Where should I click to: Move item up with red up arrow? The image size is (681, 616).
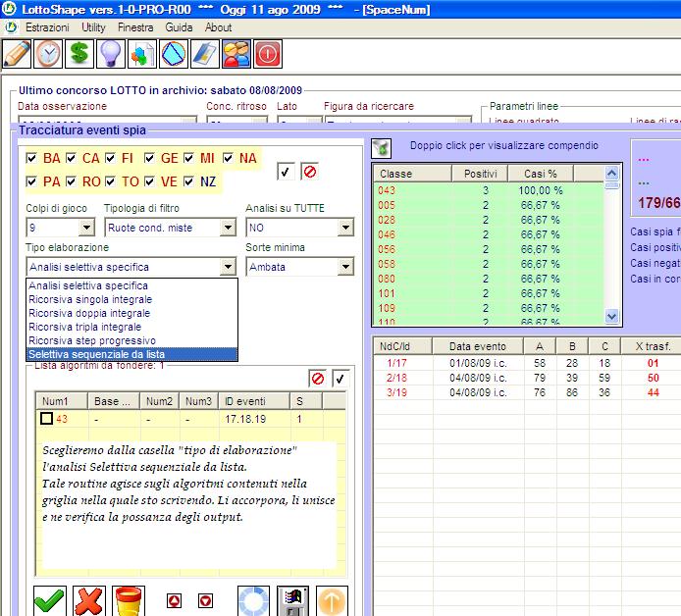[x=174, y=601]
